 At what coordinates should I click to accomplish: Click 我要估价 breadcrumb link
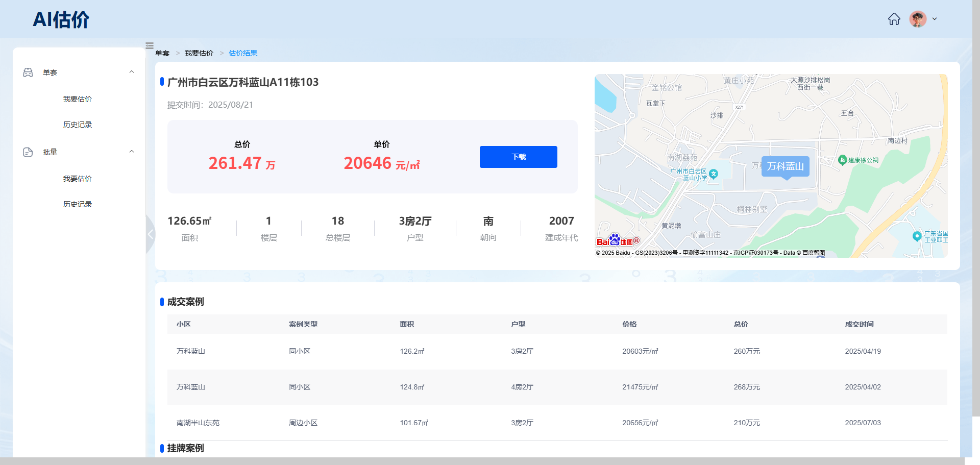pos(199,53)
